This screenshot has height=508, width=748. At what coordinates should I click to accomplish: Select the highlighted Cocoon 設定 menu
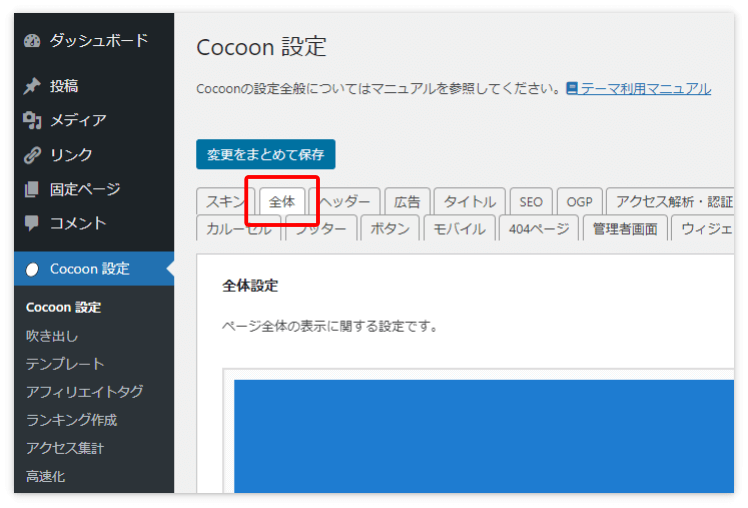(94, 269)
